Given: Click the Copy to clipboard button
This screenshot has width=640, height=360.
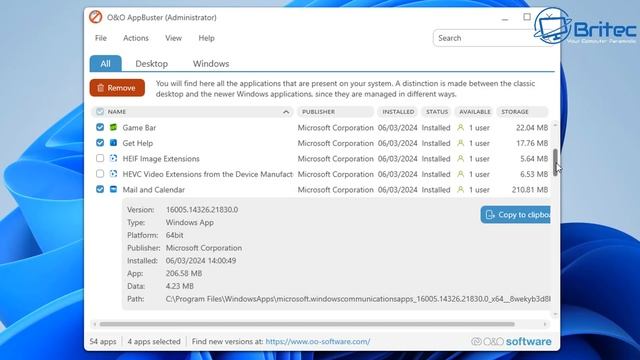Looking at the screenshot, I should [516, 215].
